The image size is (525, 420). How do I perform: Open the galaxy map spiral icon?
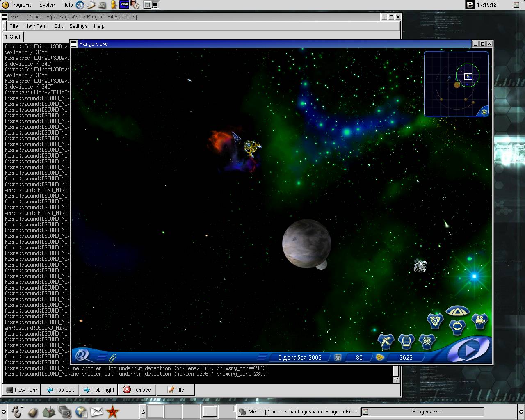click(x=427, y=341)
